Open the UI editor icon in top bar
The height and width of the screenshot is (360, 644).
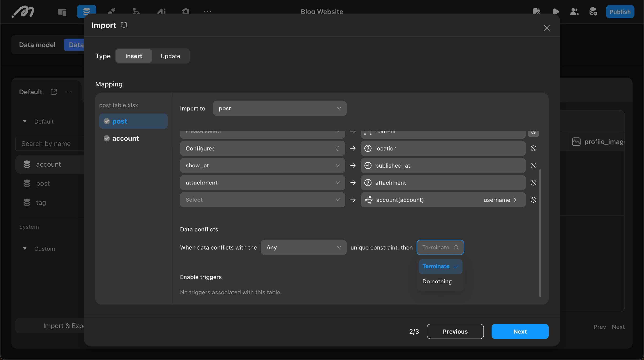(62, 12)
